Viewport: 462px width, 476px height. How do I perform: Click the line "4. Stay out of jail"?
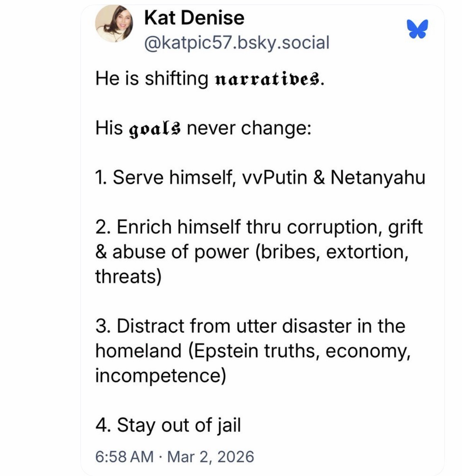coord(168,425)
